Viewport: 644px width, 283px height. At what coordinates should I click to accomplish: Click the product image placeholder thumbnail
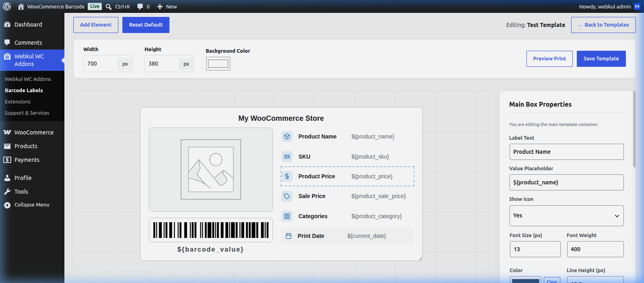point(211,169)
